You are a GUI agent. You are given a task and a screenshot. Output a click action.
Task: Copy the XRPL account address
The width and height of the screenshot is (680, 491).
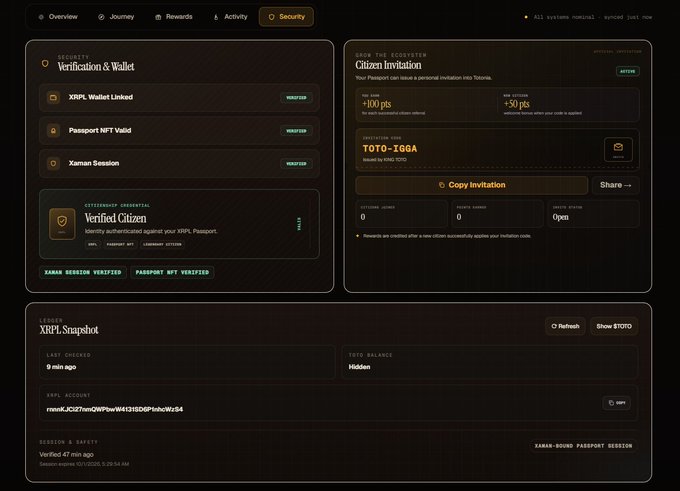tap(616, 403)
